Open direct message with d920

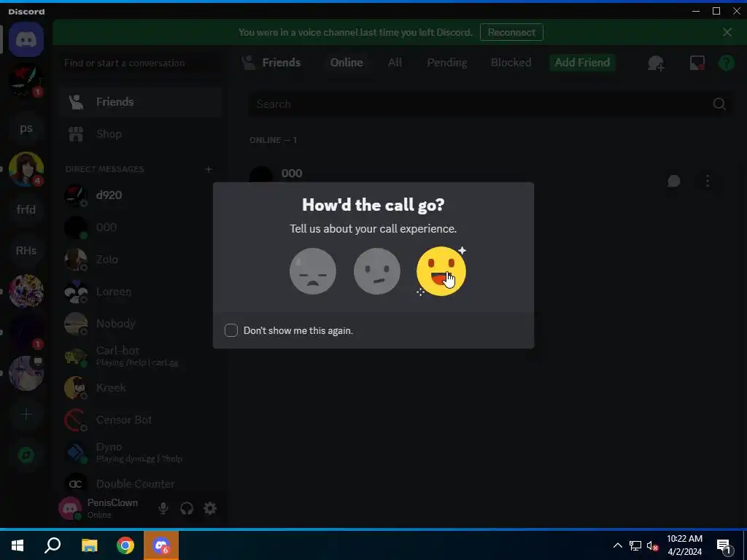point(141,195)
